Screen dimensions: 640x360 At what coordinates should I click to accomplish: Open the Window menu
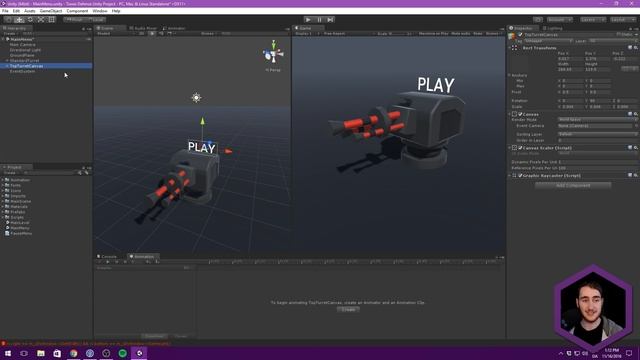100,11
